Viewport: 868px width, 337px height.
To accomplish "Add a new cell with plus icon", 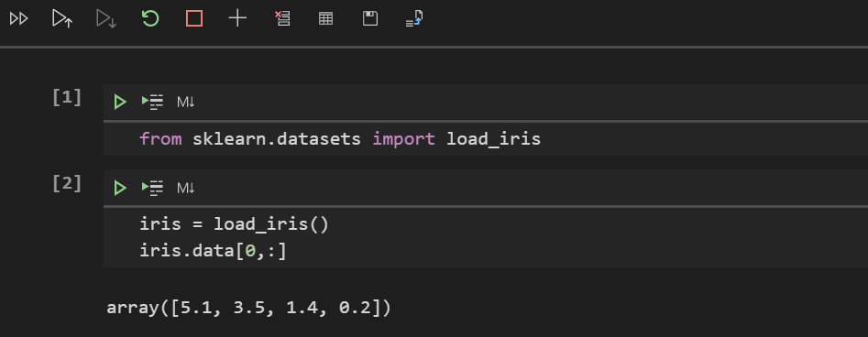I will coord(237,19).
